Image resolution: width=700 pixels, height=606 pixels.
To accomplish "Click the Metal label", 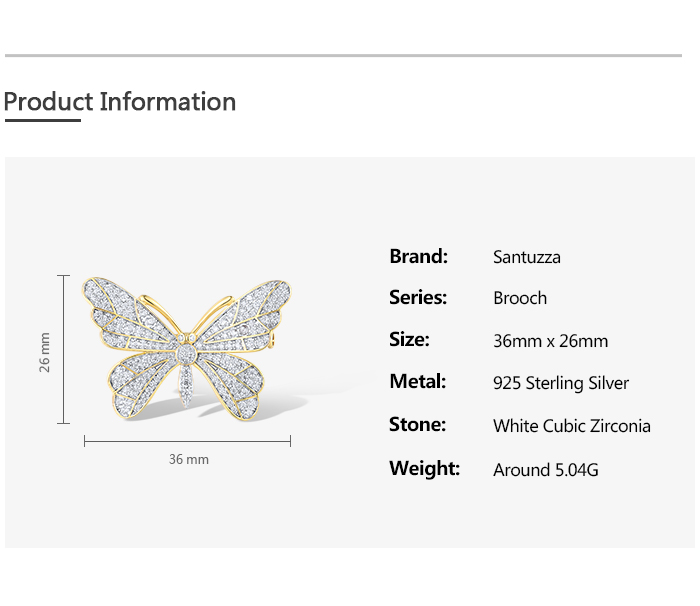I will pos(417,381).
